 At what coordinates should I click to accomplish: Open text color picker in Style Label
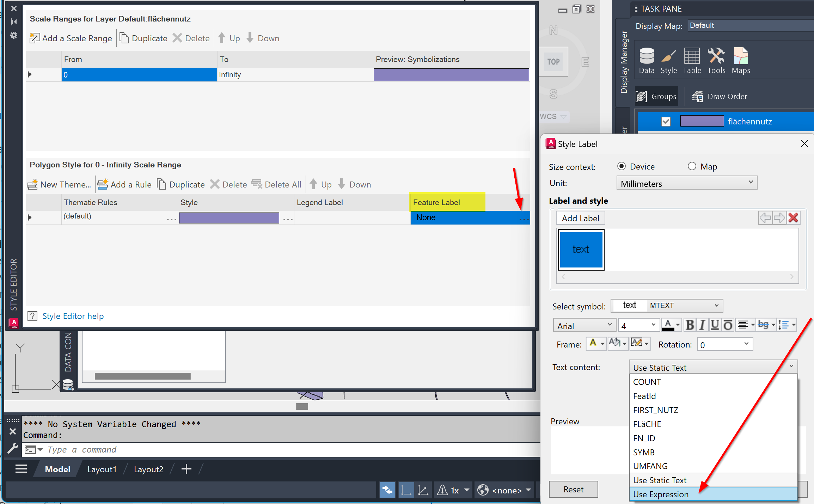(x=671, y=325)
